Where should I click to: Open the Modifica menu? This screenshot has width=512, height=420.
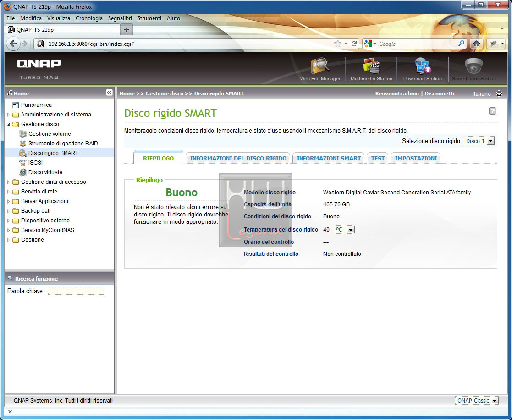[31, 18]
